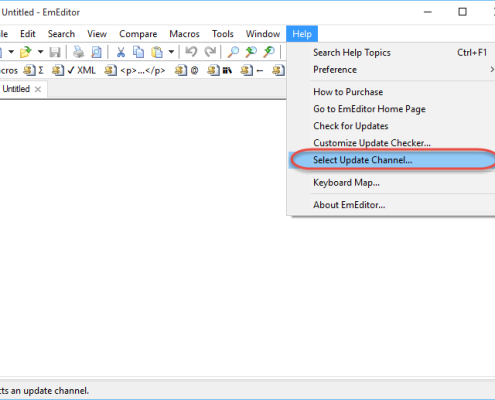Run the <p>...</p> macro button
495x400 pixels.
[x=135, y=70]
